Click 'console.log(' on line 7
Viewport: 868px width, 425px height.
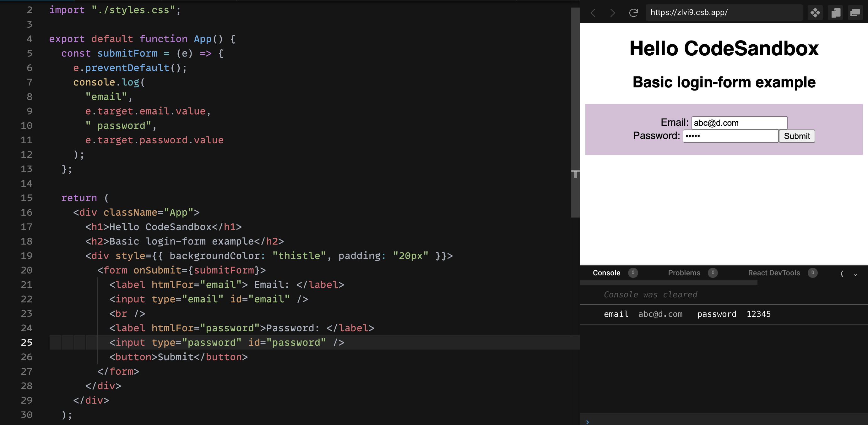(109, 82)
